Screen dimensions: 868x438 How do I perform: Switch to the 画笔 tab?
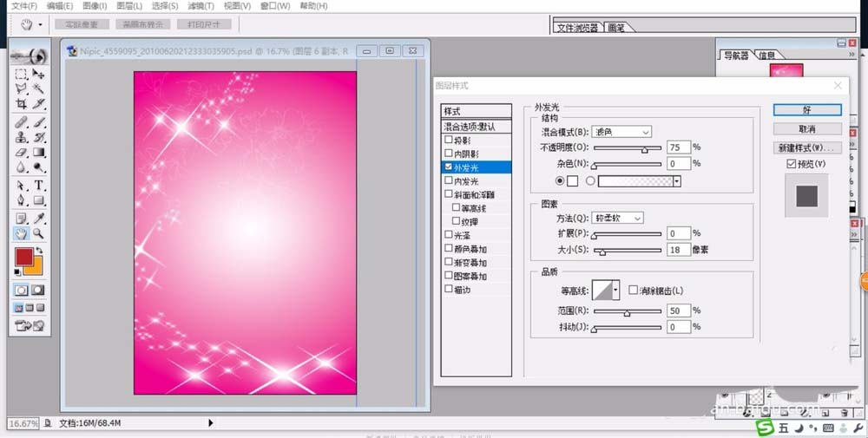pyautogui.click(x=618, y=27)
